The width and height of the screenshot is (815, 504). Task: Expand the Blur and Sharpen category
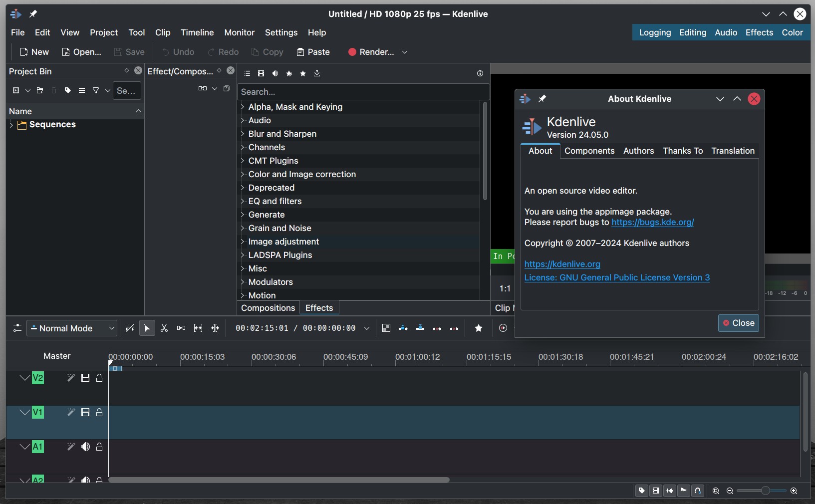coord(243,134)
